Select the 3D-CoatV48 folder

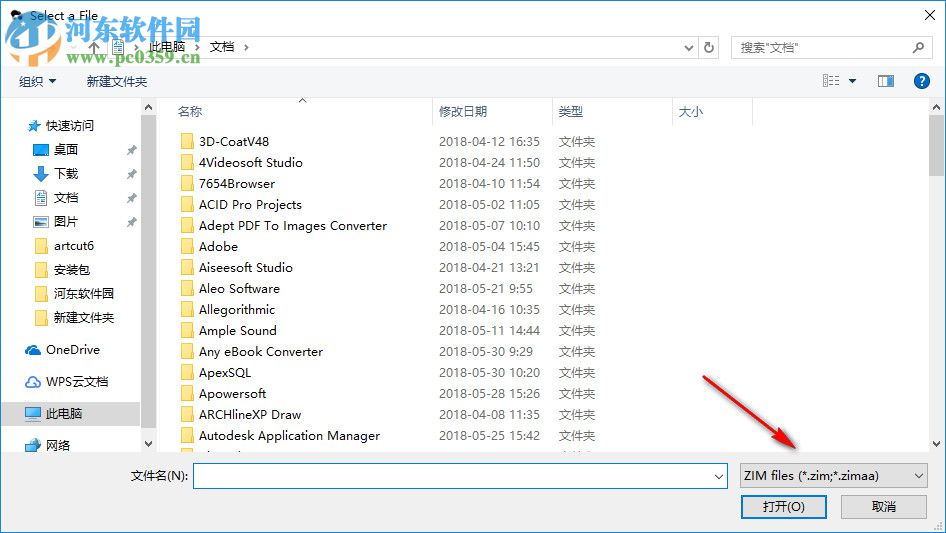point(234,142)
